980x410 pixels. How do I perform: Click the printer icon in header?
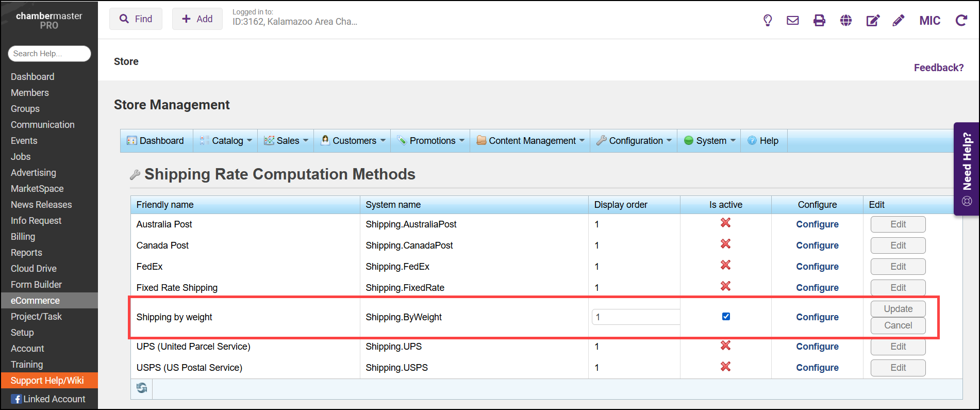tap(819, 21)
